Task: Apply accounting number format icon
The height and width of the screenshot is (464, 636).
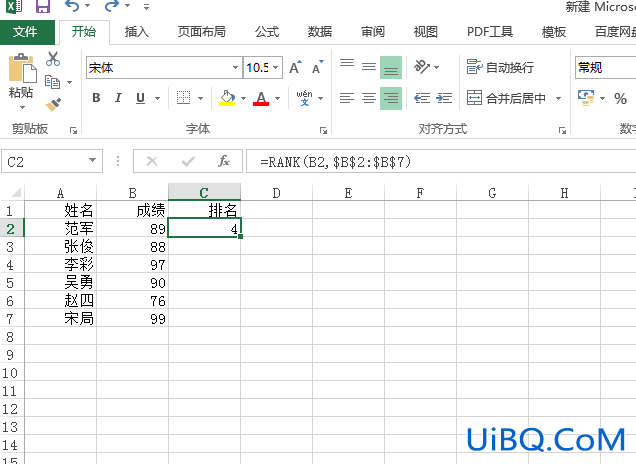Action: (x=586, y=98)
